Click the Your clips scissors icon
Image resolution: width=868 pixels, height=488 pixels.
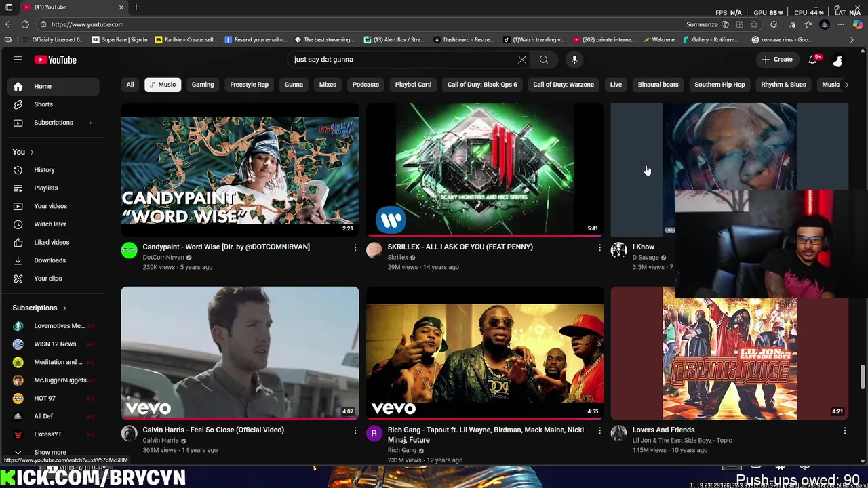point(18,279)
